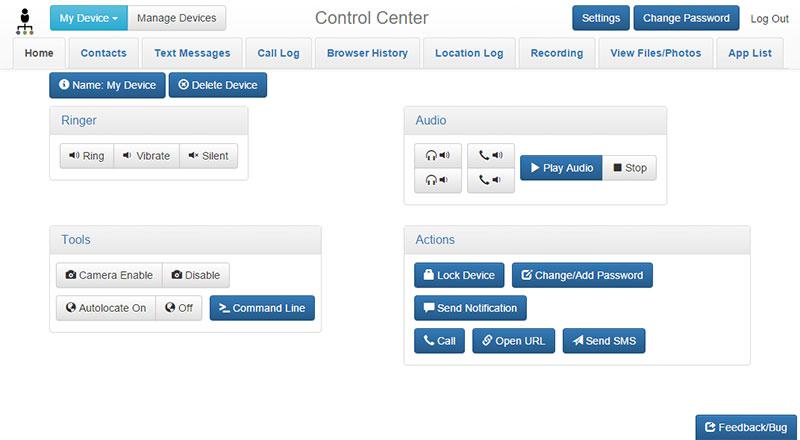Click the Log Out link
Screen dimensions: 800x440
(769, 18)
